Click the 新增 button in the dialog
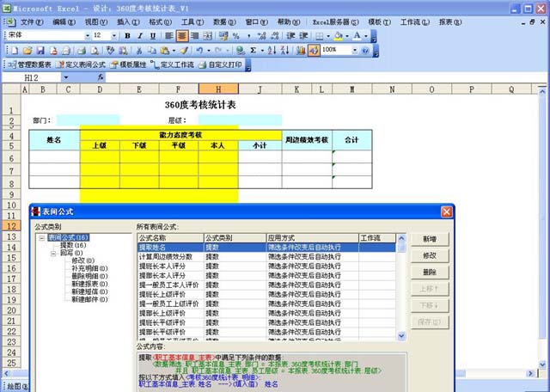 [x=430, y=239]
